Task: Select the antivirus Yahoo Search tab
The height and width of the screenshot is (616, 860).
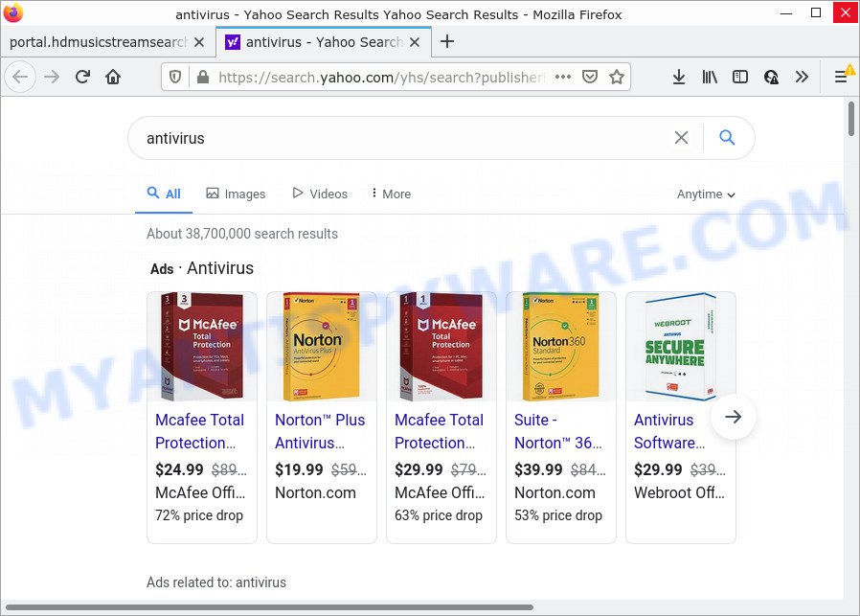Action: coord(324,42)
